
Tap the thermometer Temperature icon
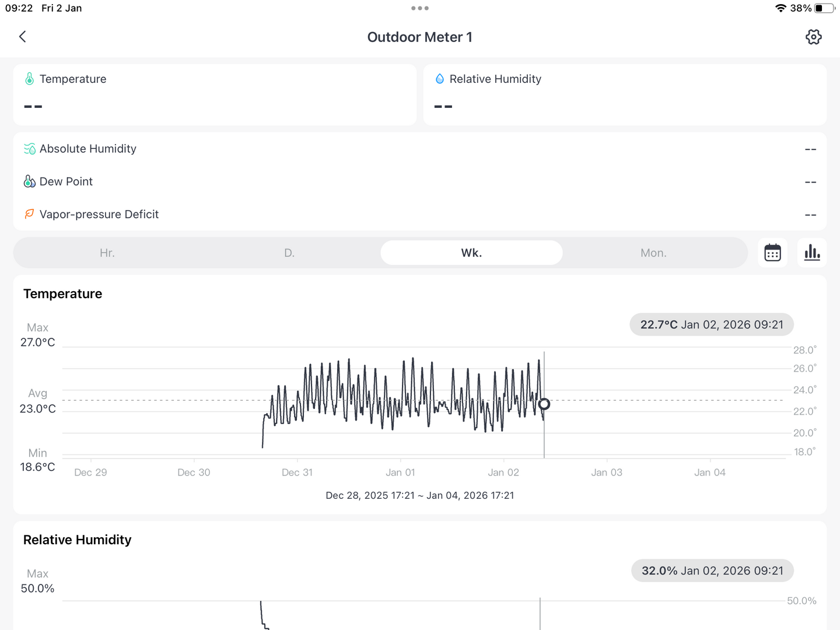click(30, 79)
